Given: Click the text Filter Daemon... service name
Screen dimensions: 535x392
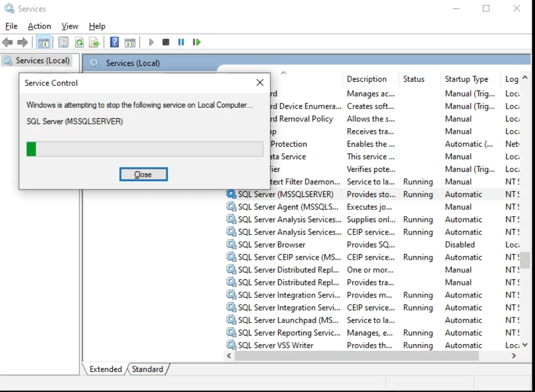Looking at the screenshot, I should point(305,182).
